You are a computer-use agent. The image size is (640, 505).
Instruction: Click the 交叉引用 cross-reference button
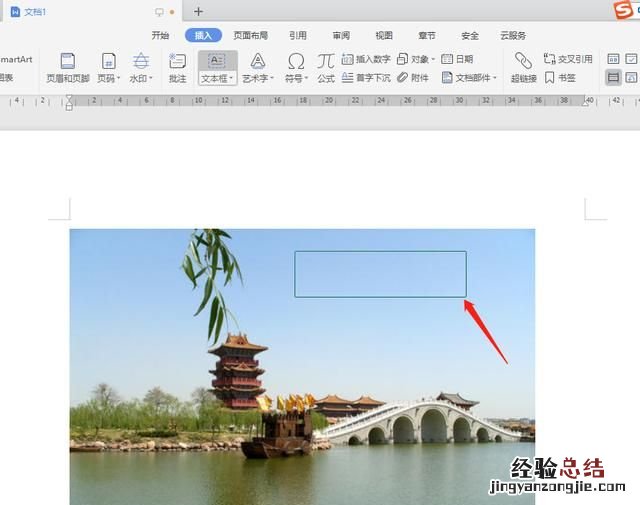coord(567,59)
